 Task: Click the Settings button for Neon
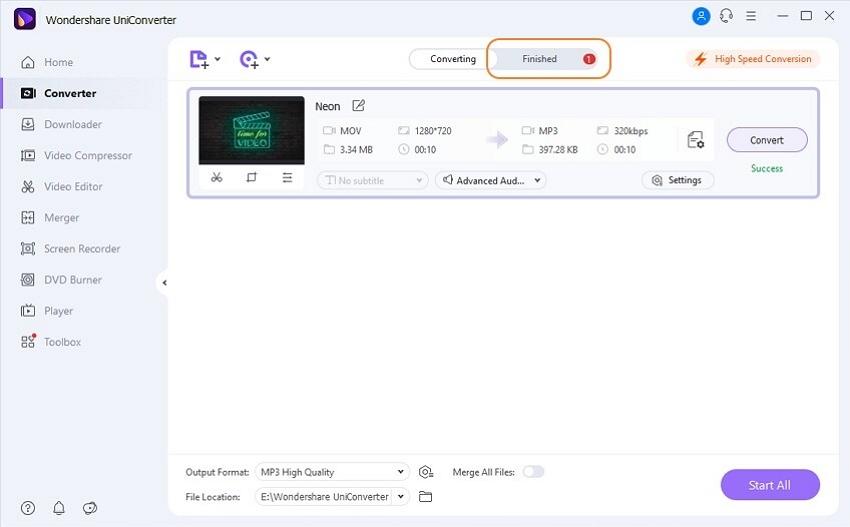678,180
